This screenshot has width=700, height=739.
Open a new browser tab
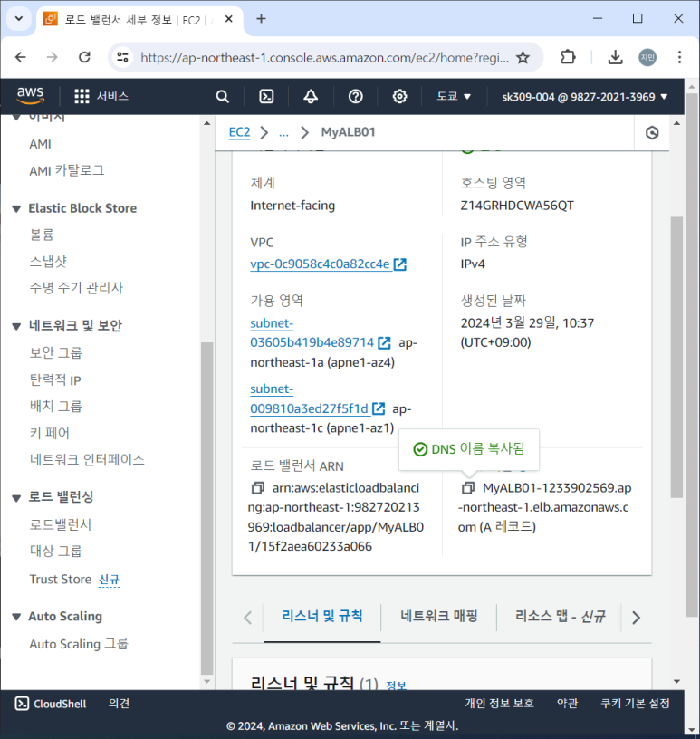click(x=261, y=19)
